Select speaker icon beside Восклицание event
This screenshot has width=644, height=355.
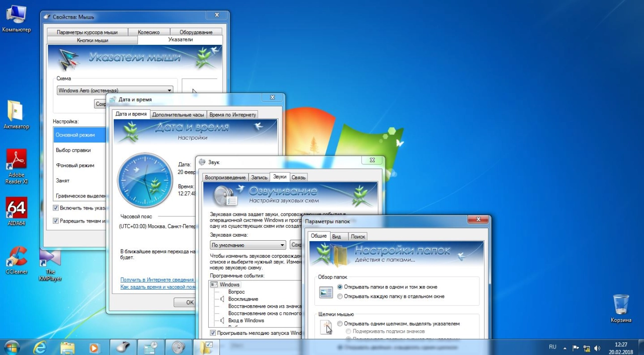click(223, 299)
